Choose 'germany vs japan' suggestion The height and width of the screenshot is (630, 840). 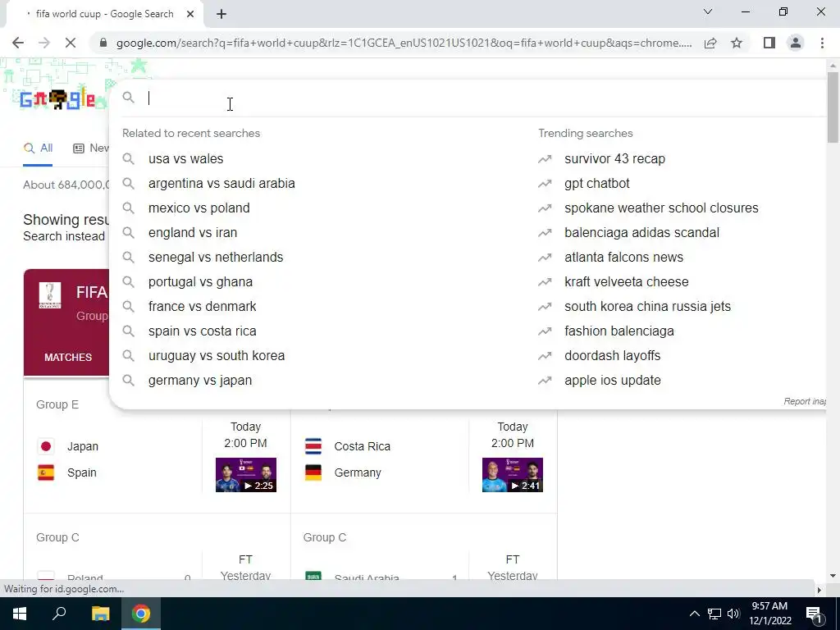click(200, 381)
